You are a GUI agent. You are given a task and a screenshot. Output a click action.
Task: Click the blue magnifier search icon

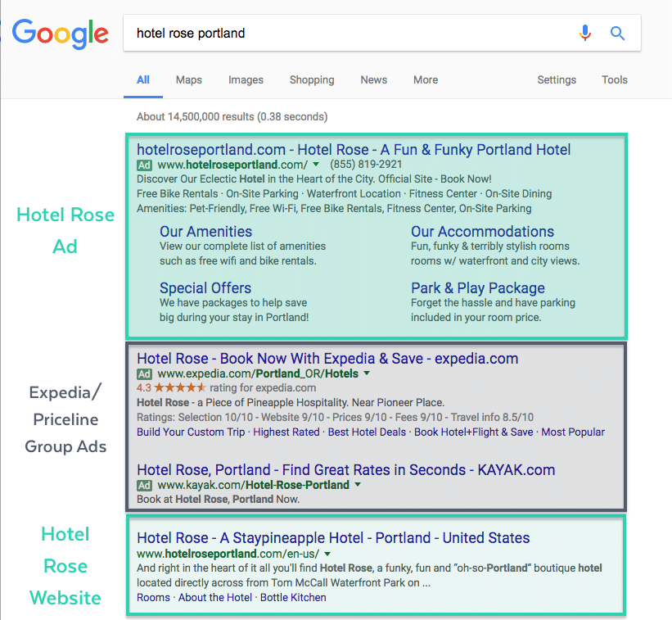click(x=617, y=33)
